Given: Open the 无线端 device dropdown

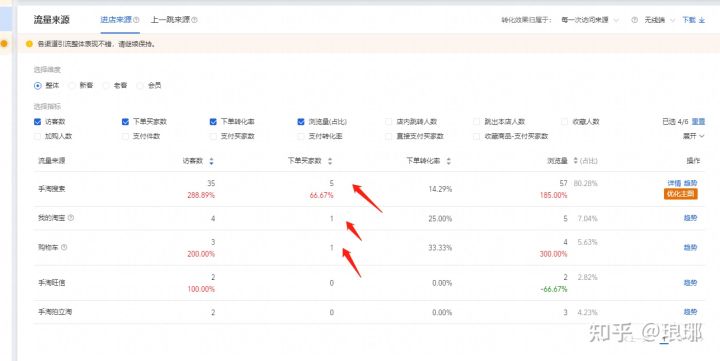Looking at the screenshot, I should [659, 20].
